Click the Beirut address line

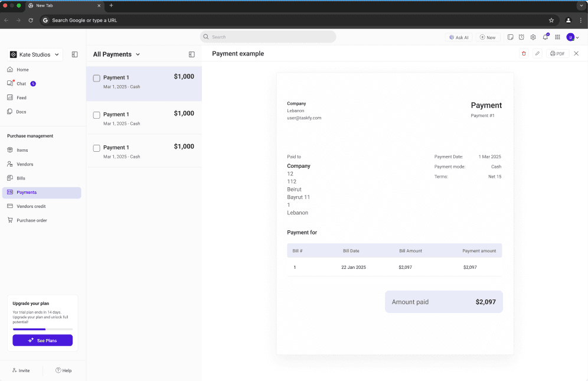pyautogui.click(x=294, y=189)
